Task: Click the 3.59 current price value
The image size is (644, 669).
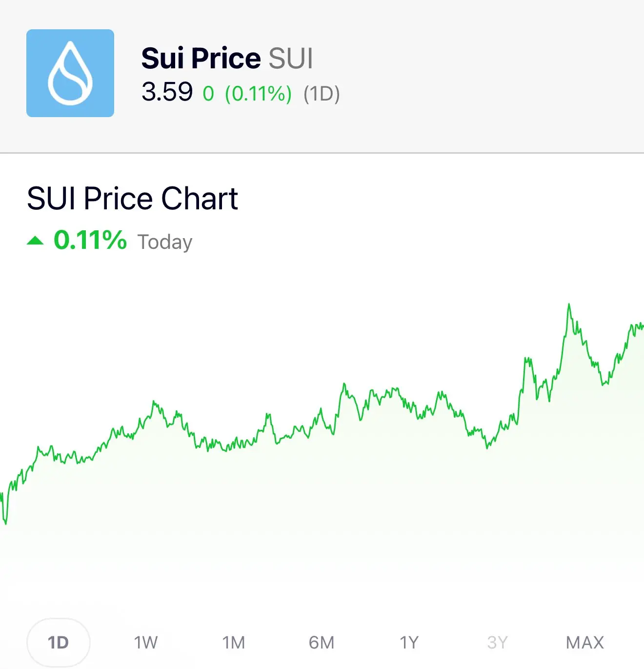Action: (167, 92)
